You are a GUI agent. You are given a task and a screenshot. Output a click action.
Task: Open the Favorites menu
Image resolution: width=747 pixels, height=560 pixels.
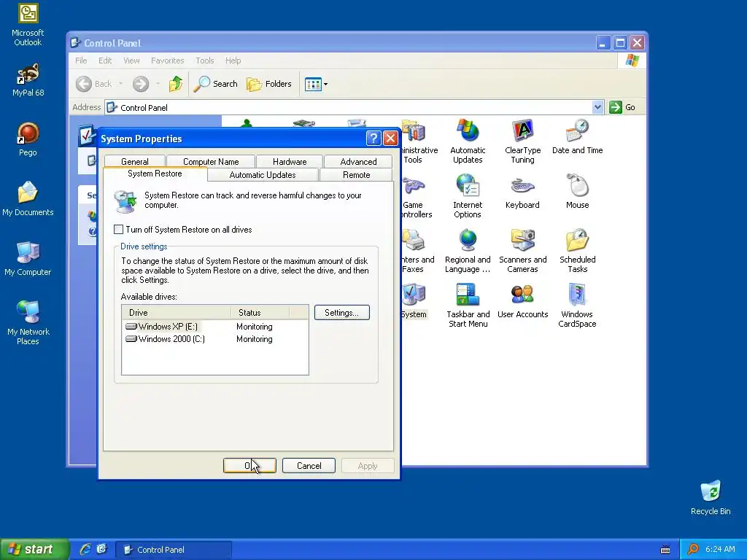[x=167, y=61]
